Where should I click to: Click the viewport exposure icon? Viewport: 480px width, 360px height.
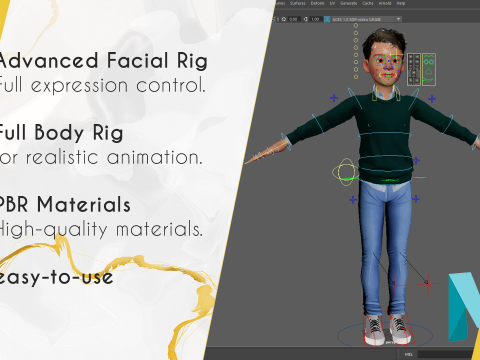[x=284, y=19]
